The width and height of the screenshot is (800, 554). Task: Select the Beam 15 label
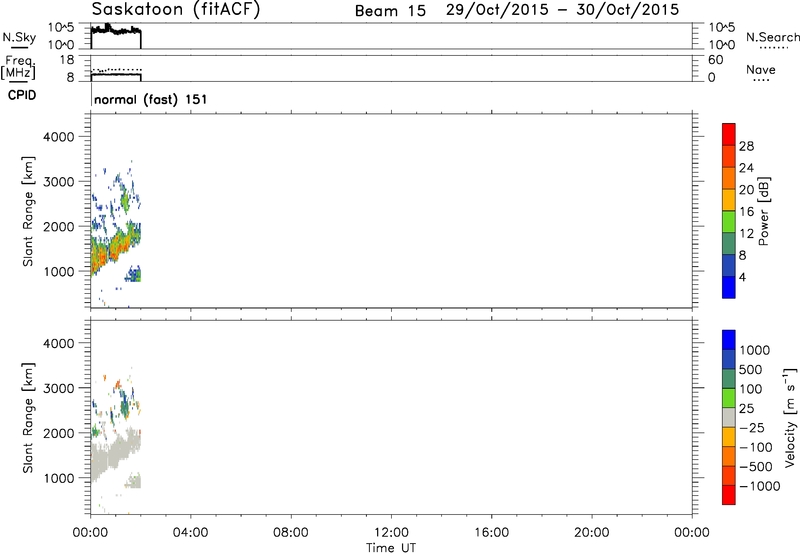390,11
